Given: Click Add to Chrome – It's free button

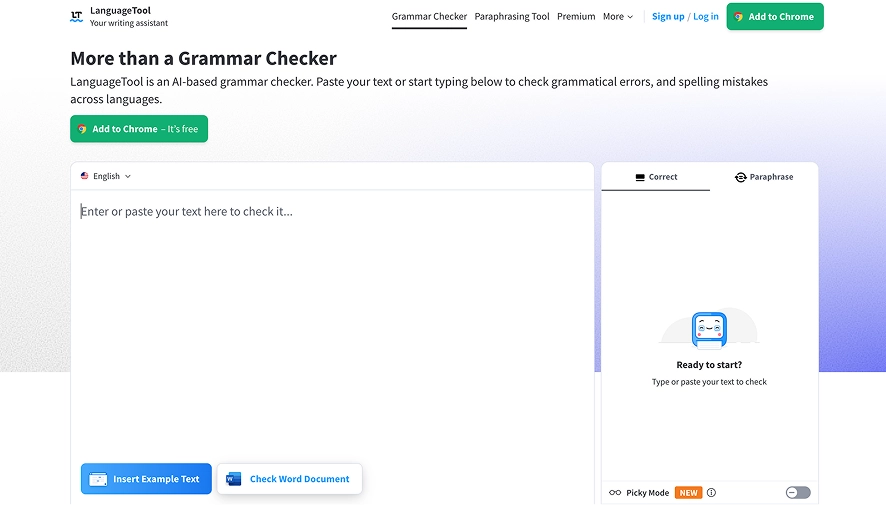Looking at the screenshot, I should click(x=139, y=129).
